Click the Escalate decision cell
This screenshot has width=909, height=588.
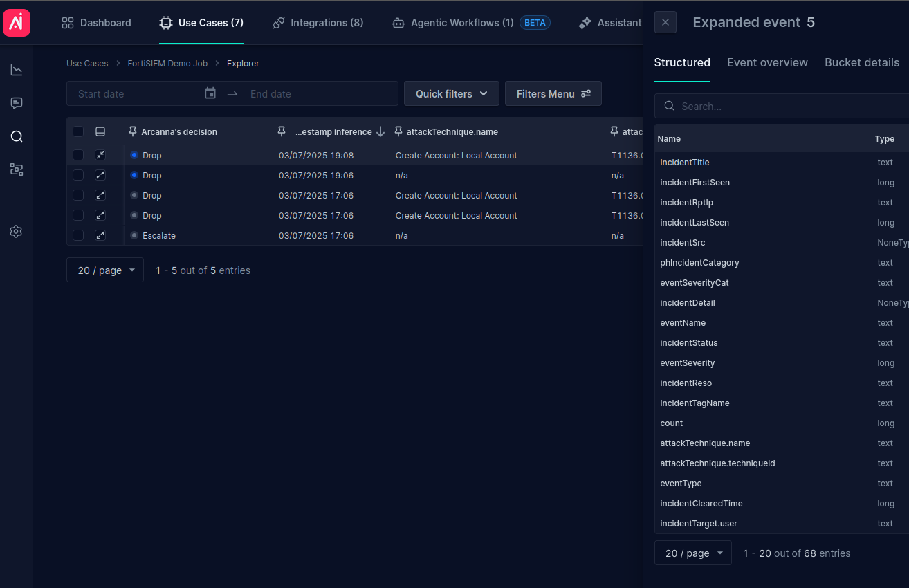pyautogui.click(x=159, y=235)
